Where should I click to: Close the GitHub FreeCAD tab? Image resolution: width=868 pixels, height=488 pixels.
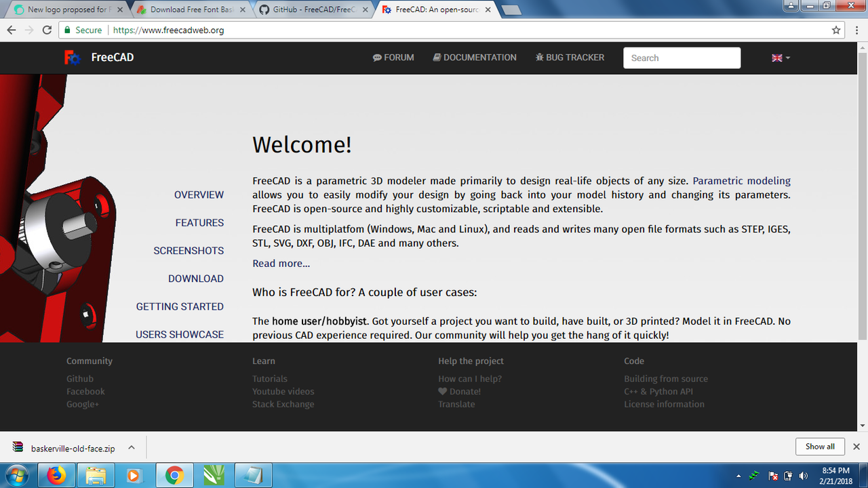pyautogui.click(x=365, y=10)
